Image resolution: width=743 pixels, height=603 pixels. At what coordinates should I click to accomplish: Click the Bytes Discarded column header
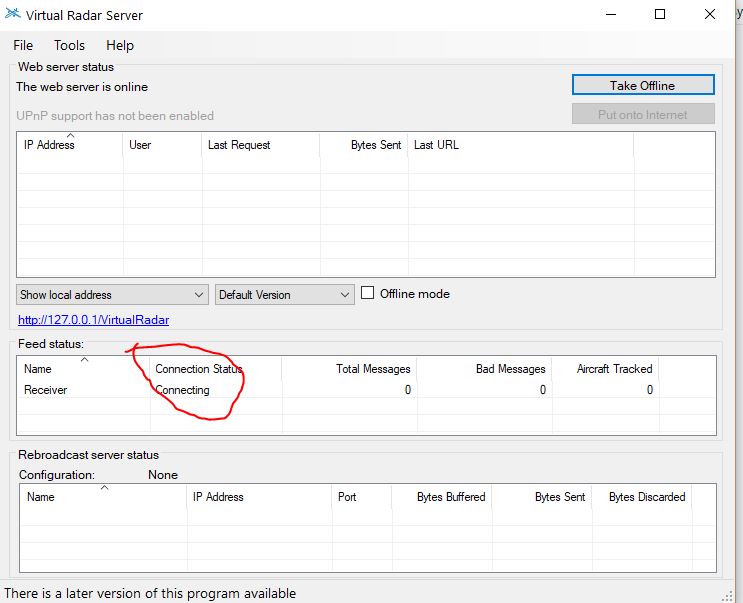[642, 497]
